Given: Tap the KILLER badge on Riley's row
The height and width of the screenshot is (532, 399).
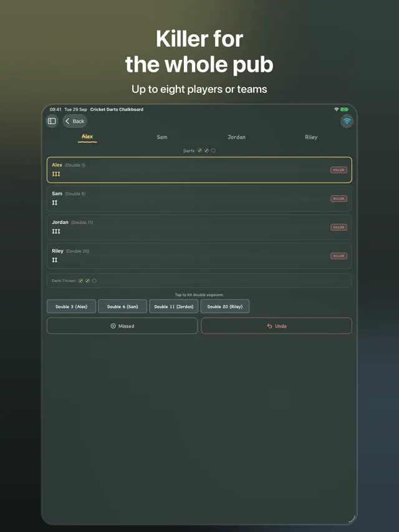Looking at the screenshot, I should pyautogui.click(x=339, y=256).
